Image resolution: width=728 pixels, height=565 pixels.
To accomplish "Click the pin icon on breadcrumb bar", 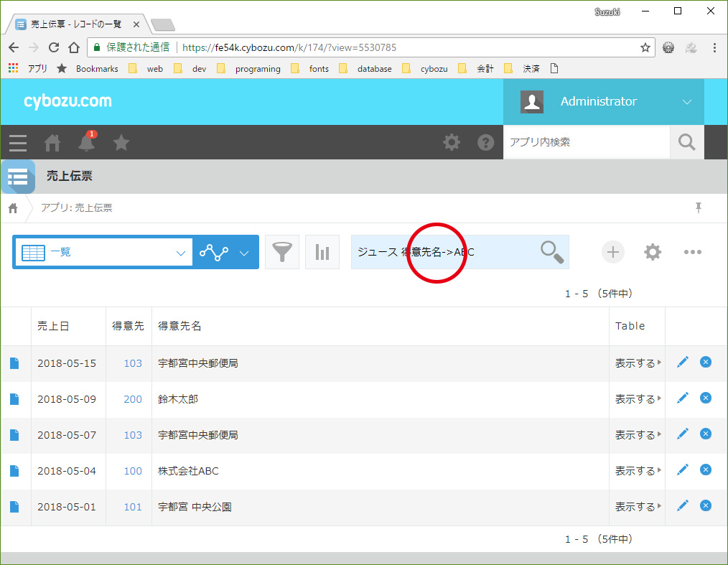I will [x=698, y=208].
